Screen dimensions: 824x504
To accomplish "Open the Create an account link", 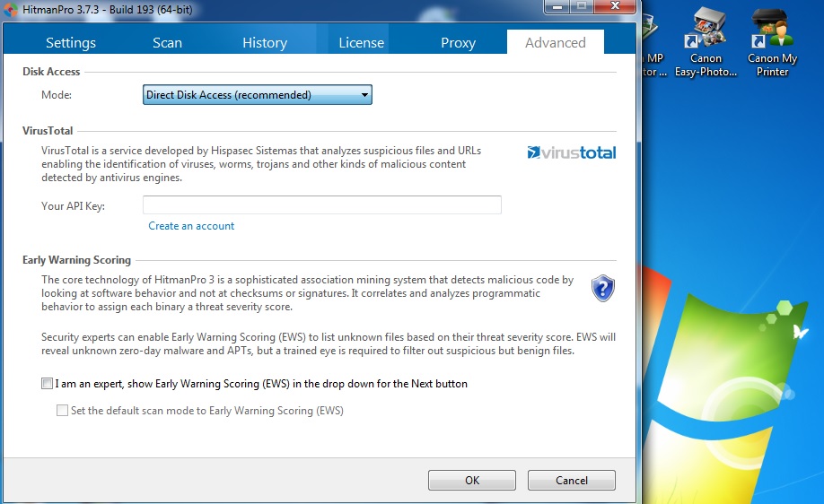I will 191,226.
